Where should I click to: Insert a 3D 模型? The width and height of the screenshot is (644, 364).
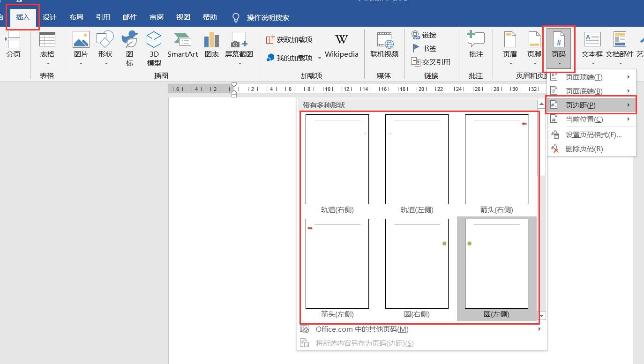[x=154, y=47]
